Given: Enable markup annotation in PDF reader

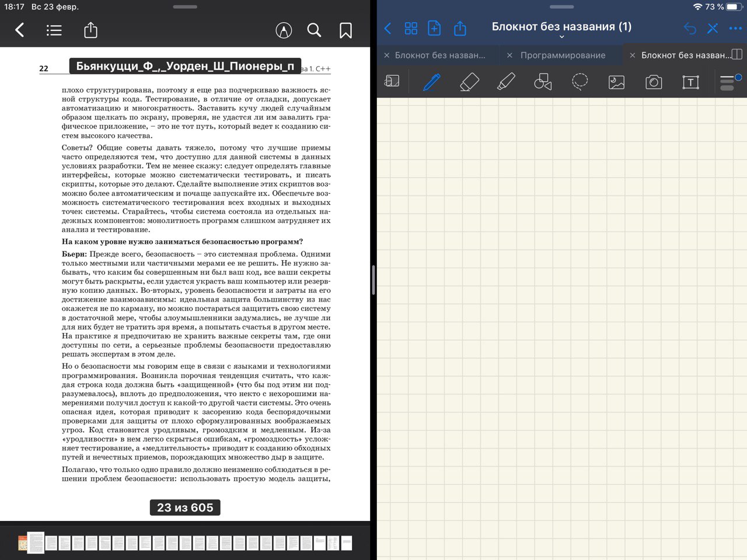Looking at the screenshot, I should pos(284,30).
